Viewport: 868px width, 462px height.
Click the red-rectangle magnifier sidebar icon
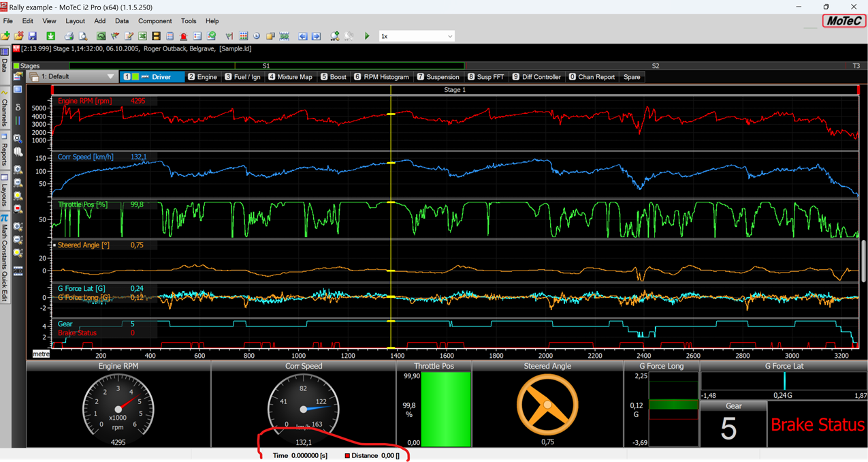(x=18, y=209)
